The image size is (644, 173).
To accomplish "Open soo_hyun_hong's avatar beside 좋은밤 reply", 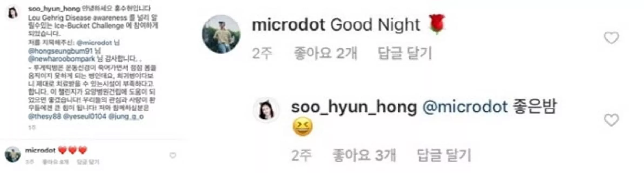I will [266, 110].
